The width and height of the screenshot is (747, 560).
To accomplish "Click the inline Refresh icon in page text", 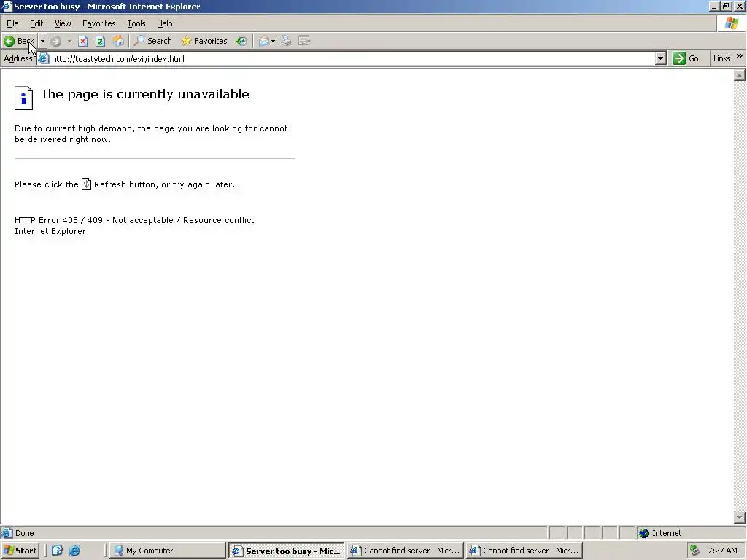I will (86, 184).
